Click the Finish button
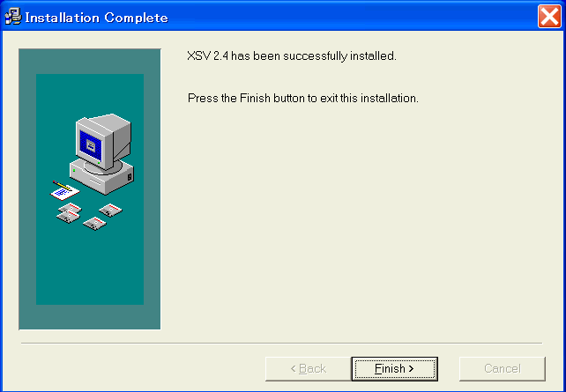The image size is (566, 392). click(395, 368)
